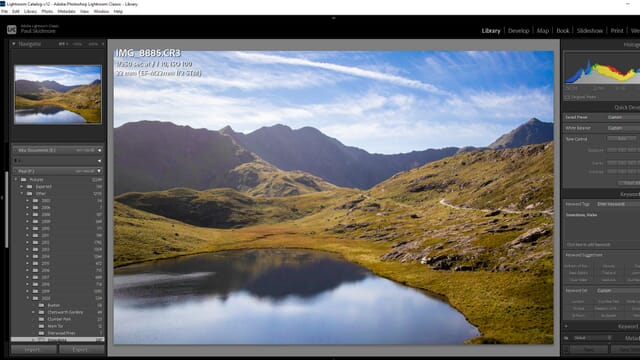This screenshot has width=640, height=360.
Task: Click the Mam Tor folder icon
Action: tap(41, 326)
